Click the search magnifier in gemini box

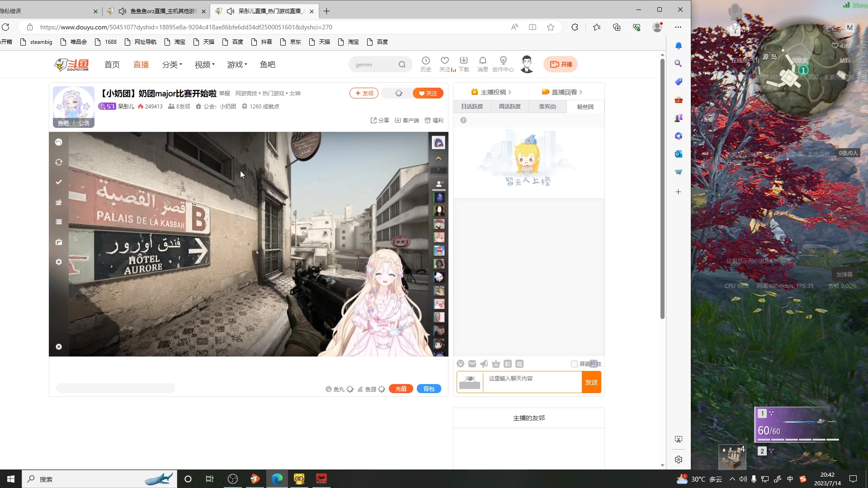402,65
